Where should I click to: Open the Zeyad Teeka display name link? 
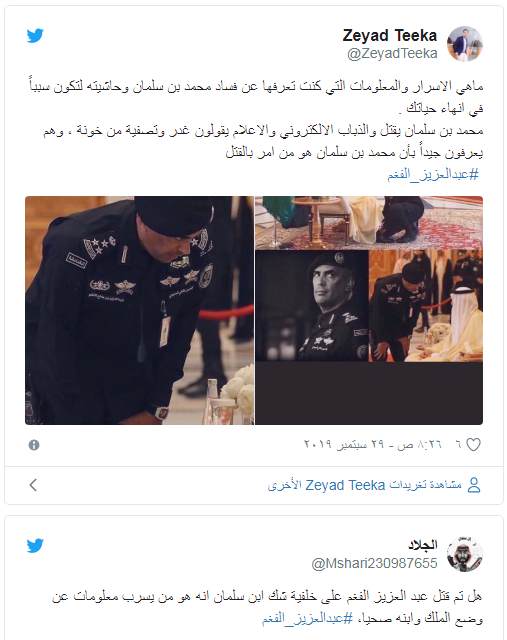(389, 36)
